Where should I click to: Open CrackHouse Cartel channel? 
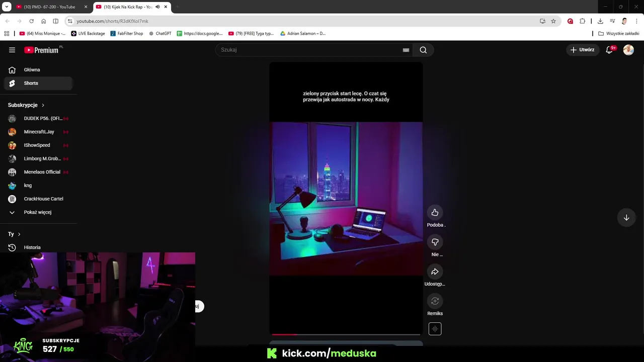pyautogui.click(x=38, y=199)
